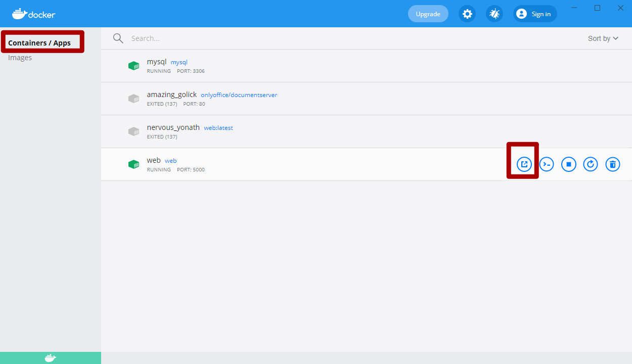Screen dimensions: 632x364
Task: Select the amazing_golick container name
Action: [172, 95]
